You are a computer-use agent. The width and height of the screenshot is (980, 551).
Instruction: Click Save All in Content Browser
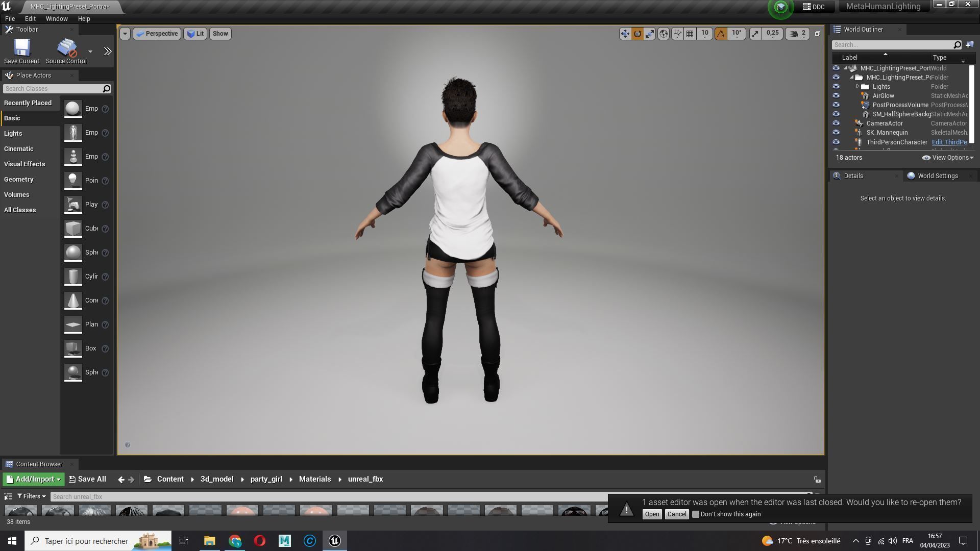coord(87,480)
